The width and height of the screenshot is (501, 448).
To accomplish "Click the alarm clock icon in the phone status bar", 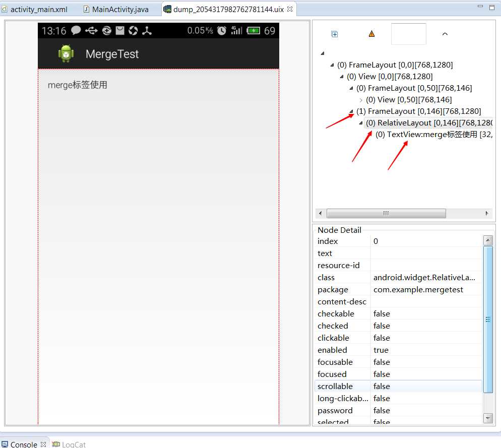I will click(221, 31).
